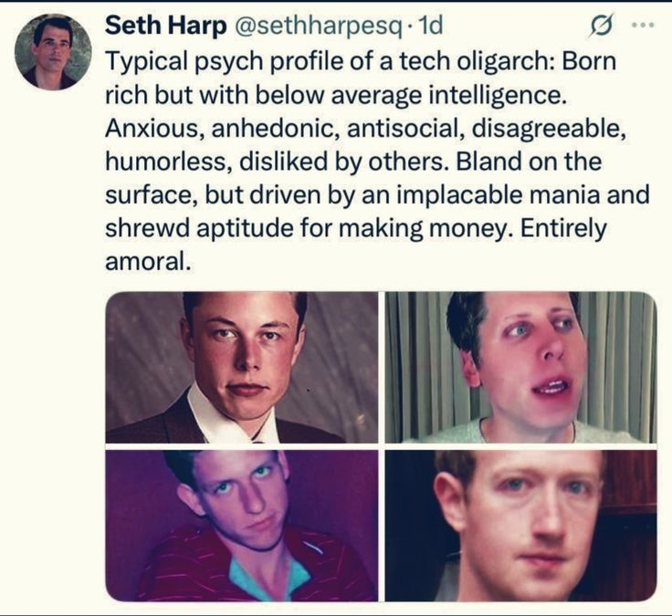Click the word 'Entirely' in the tweet
This screenshot has width=672, height=616.
[x=563, y=228]
